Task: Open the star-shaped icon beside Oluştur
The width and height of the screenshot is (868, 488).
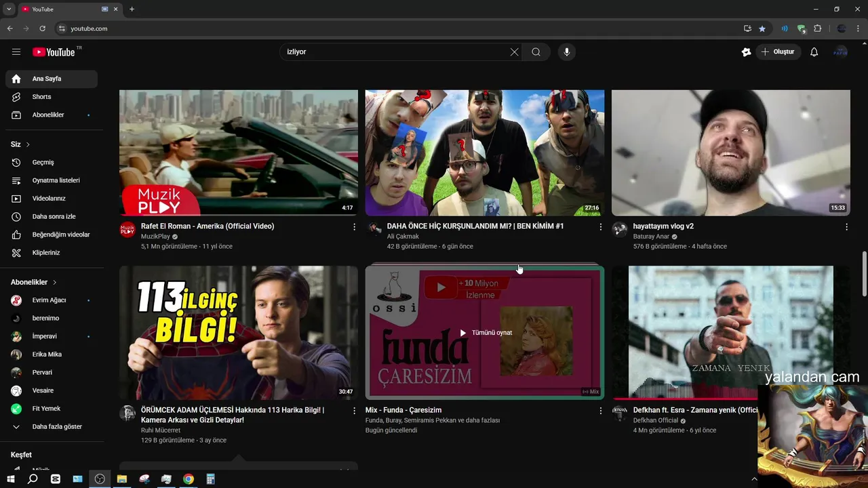Action: click(746, 52)
